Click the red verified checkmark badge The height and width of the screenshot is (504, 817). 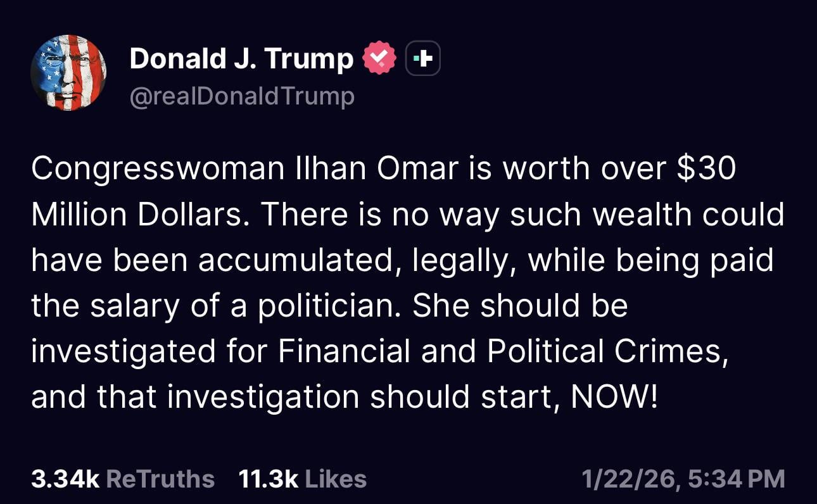[379, 60]
